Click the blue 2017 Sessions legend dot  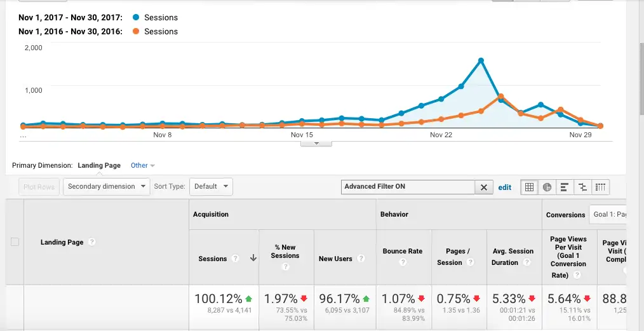coord(137,17)
